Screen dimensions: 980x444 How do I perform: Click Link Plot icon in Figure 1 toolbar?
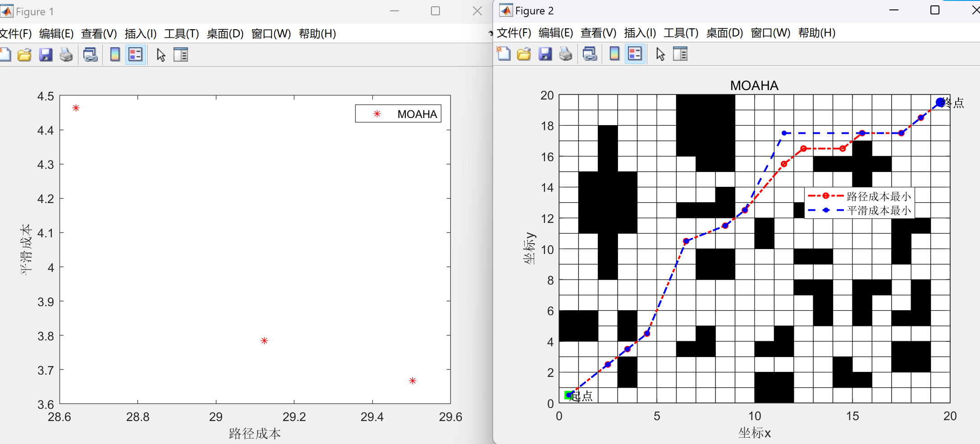pyautogui.click(x=91, y=55)
